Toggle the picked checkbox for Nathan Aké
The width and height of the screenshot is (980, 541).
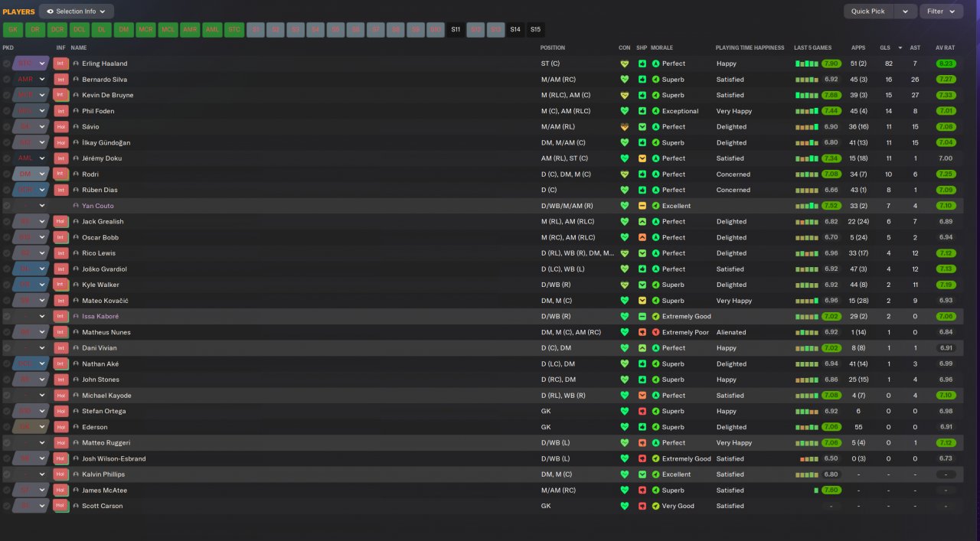7,363
